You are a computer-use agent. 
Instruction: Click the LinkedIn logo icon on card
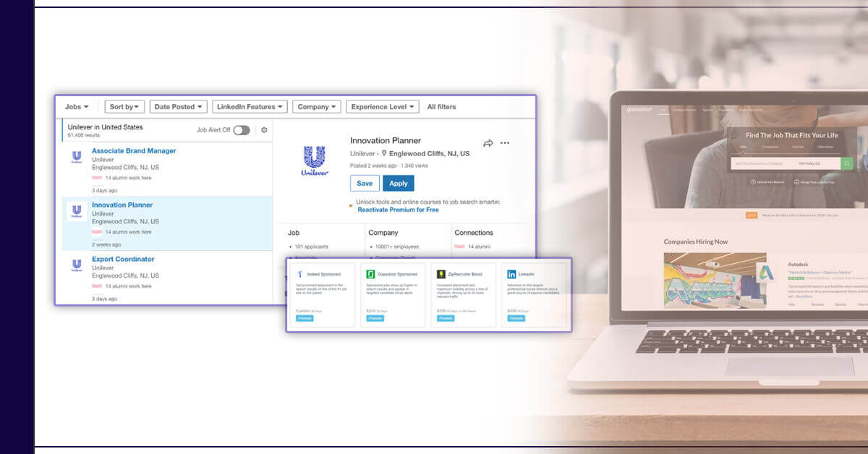(x=512, y=275)
